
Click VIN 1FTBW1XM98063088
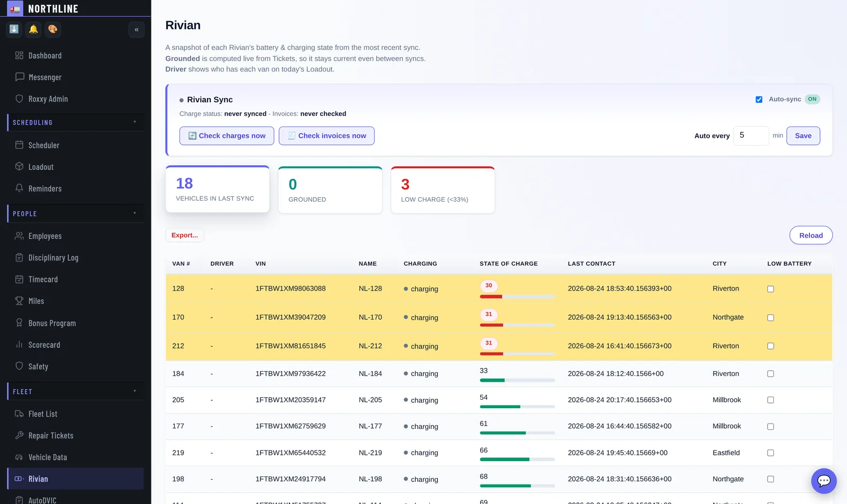[291, 289]
